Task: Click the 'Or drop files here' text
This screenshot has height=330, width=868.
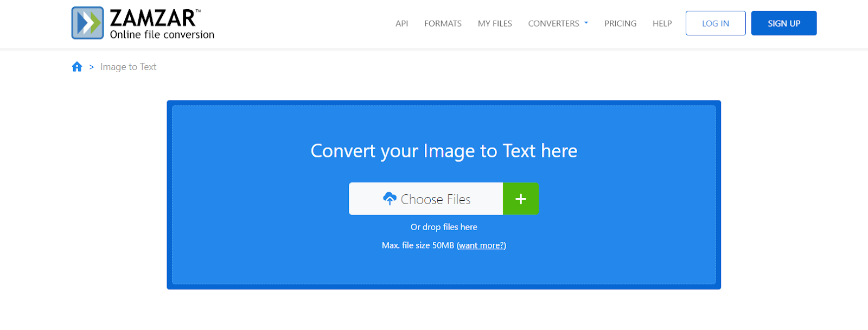Action: point(444,227)
